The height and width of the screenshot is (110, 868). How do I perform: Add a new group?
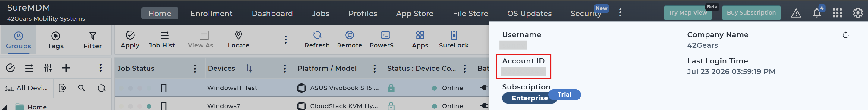pos(66,68)
